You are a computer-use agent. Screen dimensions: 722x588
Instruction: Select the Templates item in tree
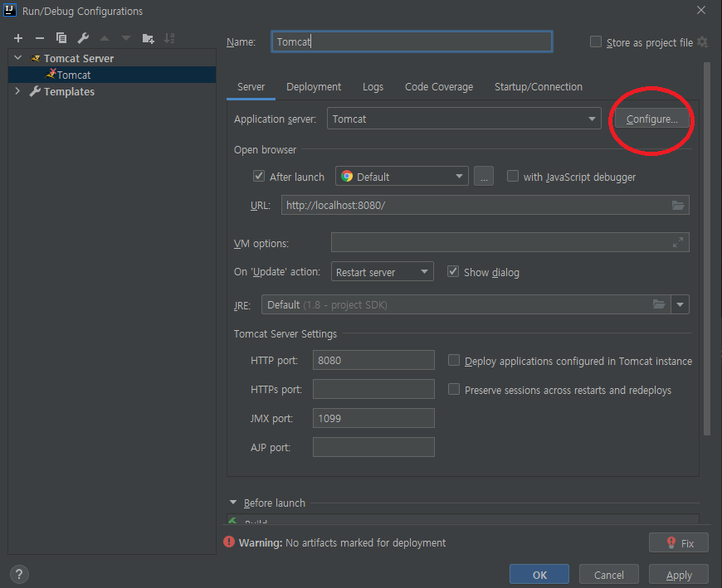click(112, 91)
